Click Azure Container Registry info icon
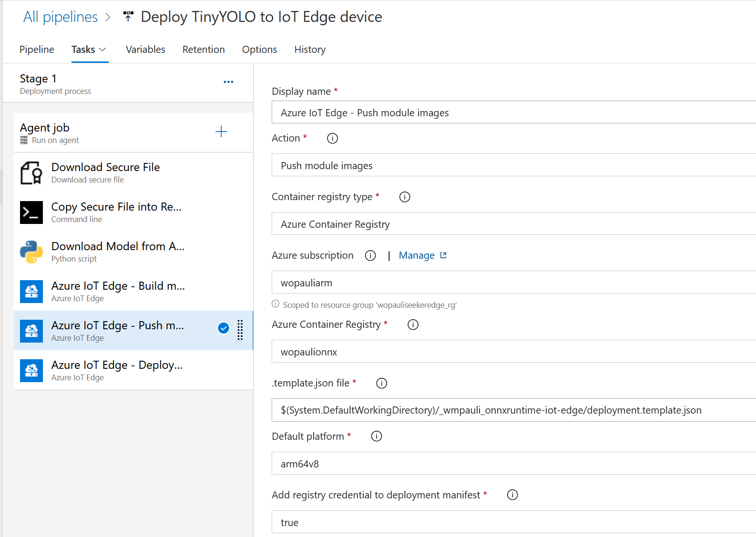756x537 pixels. [413, 324]
